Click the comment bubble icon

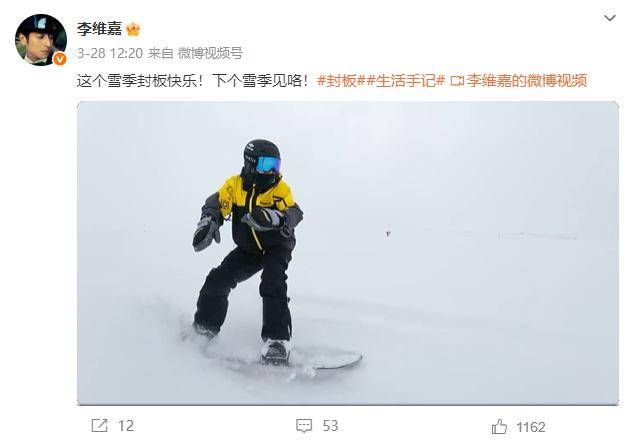tap(304, 426)
